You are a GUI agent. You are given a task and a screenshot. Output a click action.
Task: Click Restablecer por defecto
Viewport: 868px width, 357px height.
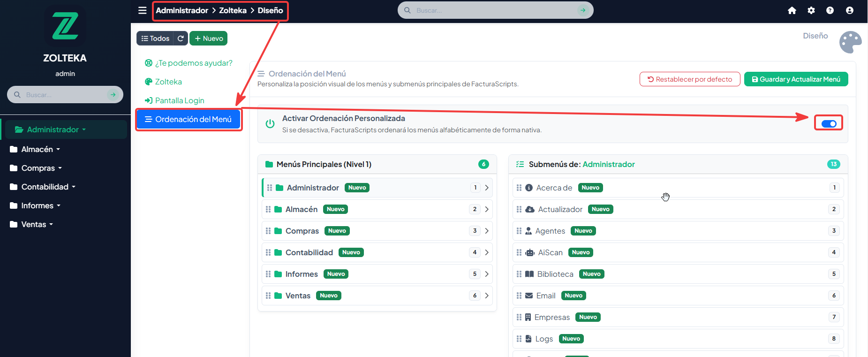coord(690,79)
